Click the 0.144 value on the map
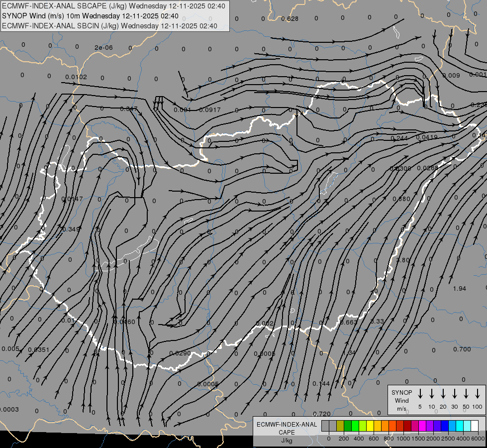The width and height of the screenshot is (487, 448). [x=321, y=383]
